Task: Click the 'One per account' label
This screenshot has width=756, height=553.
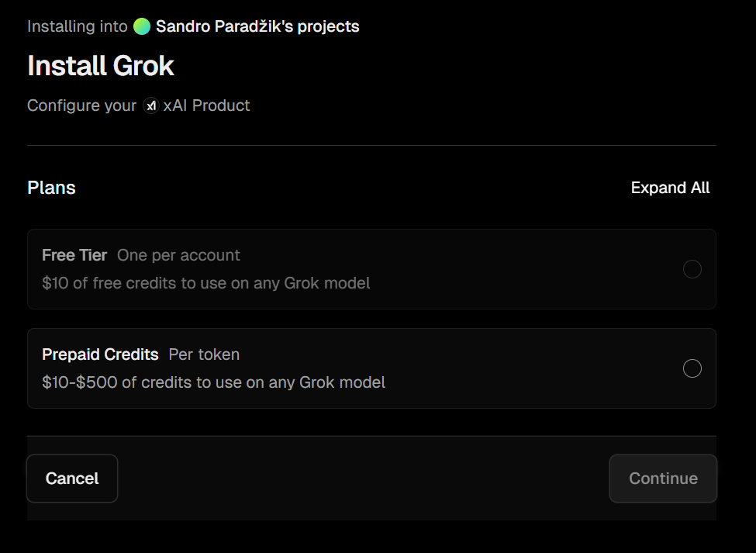Action: click(178, 255)
